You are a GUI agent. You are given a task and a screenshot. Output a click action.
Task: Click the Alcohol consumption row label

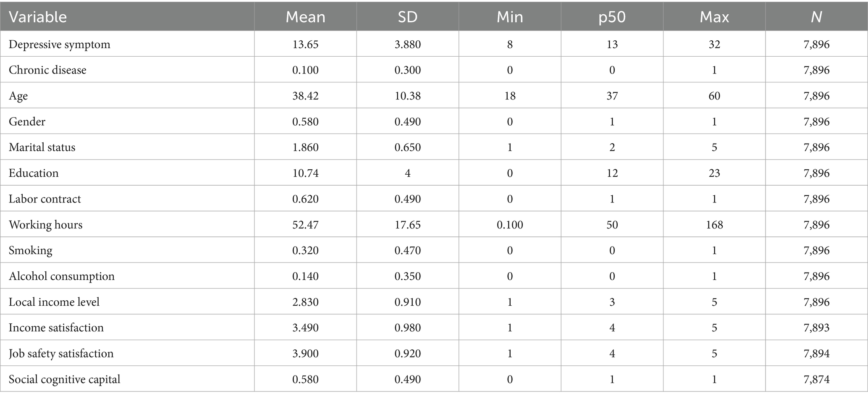tap(62, 276)
